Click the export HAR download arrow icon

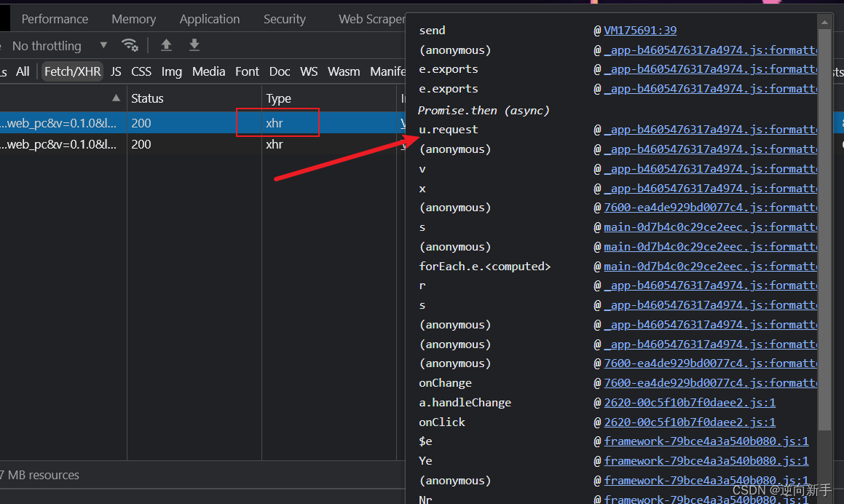click(194, 45)
